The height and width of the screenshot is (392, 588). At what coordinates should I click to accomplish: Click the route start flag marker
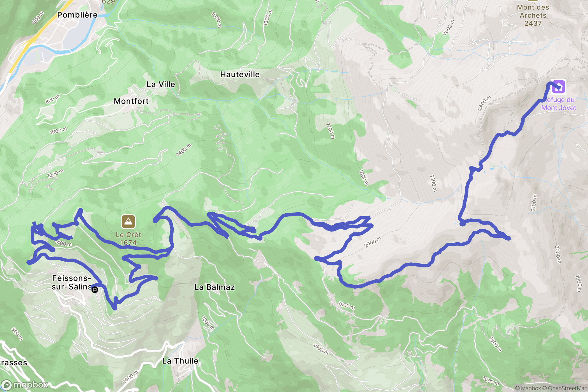click(95, 290)
